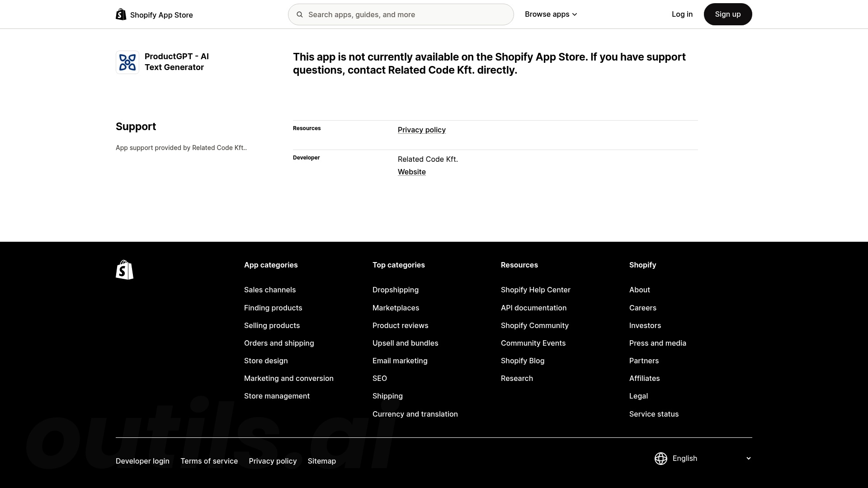Open Selling products category

click(x=272, y=326)
